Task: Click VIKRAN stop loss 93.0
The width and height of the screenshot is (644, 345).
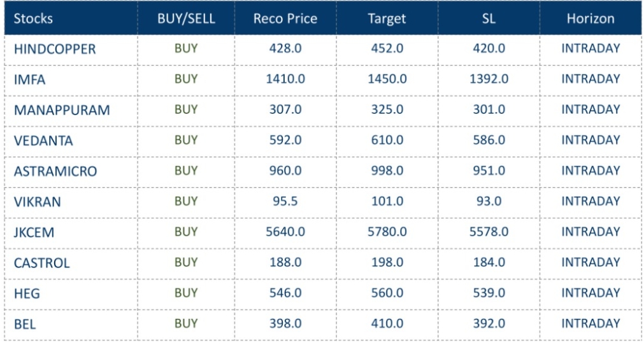Action: click(489, 201)
